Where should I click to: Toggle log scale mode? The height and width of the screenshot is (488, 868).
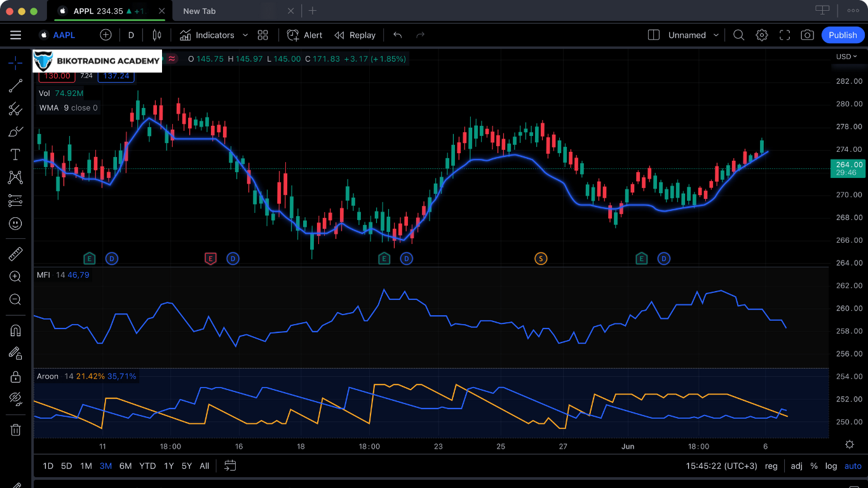pos(831,466)
